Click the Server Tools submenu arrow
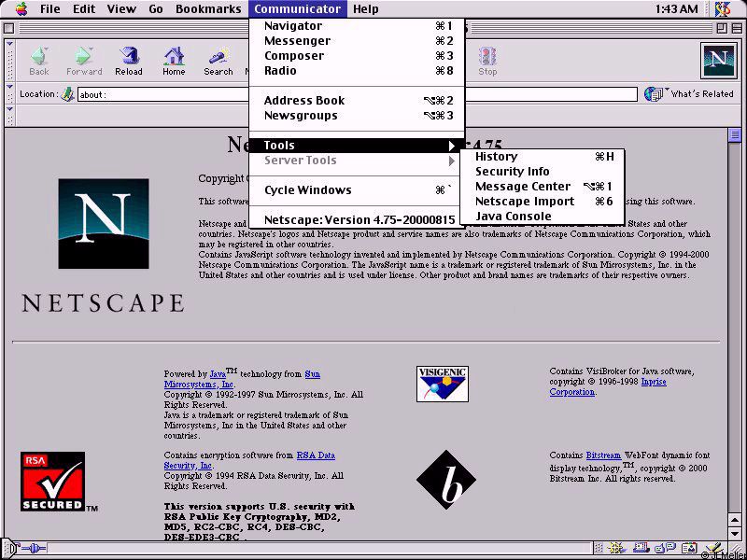 pyautogui.click(x=452, y=161)
